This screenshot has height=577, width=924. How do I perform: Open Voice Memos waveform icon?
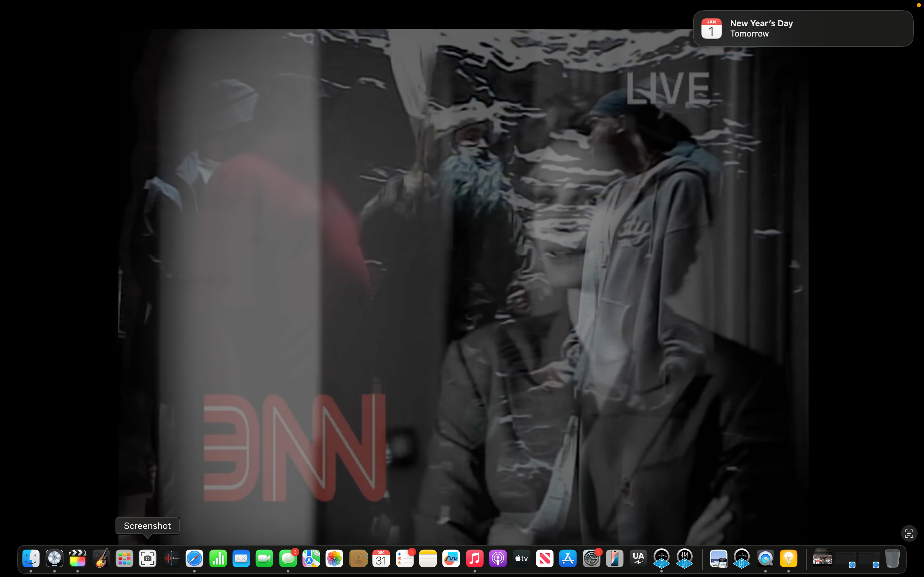pyautogui.click(x=171, y=559)
